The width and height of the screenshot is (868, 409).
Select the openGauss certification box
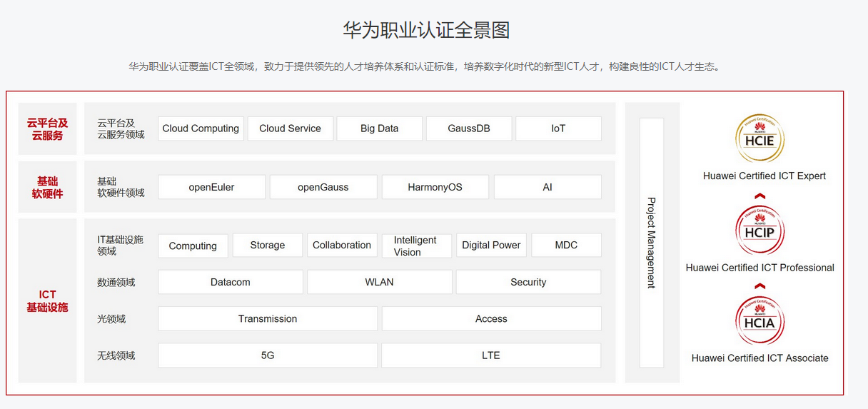pos(323,187)
